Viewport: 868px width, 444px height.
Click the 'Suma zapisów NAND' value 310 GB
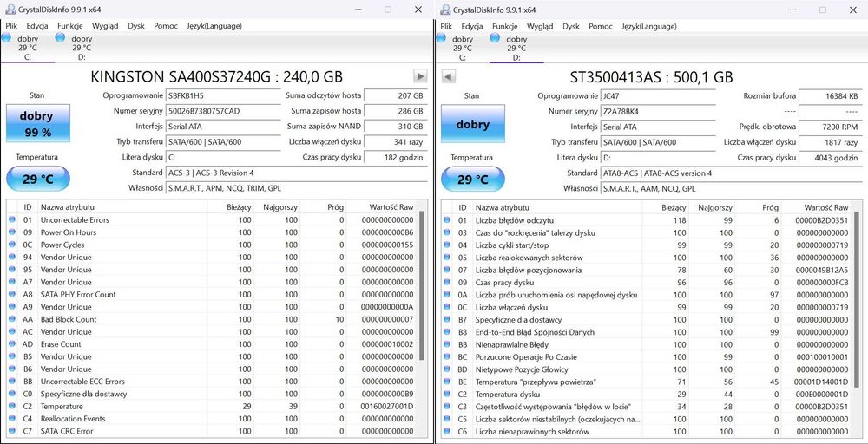tap(395, 127)
